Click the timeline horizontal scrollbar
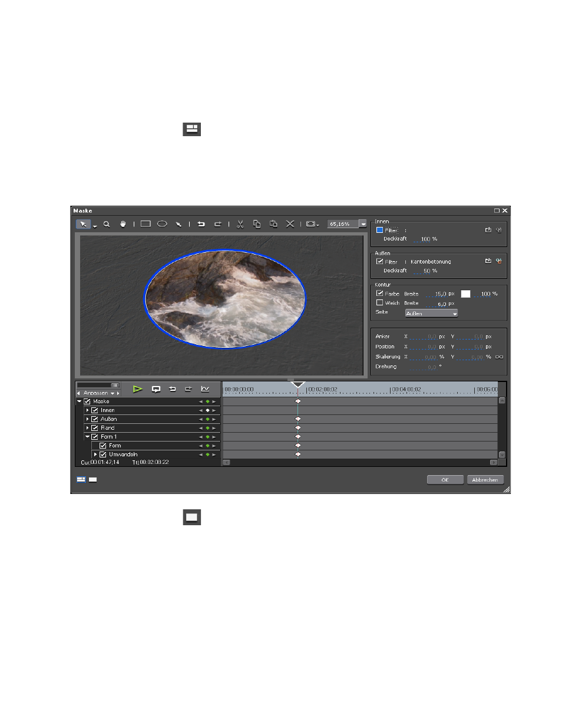This screenshot has height=728, width=562. click(x=360, y=462)
